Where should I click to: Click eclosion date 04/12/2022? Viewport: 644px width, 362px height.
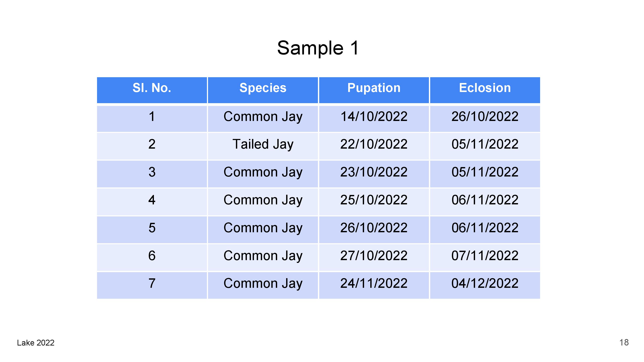coord(485,283)
